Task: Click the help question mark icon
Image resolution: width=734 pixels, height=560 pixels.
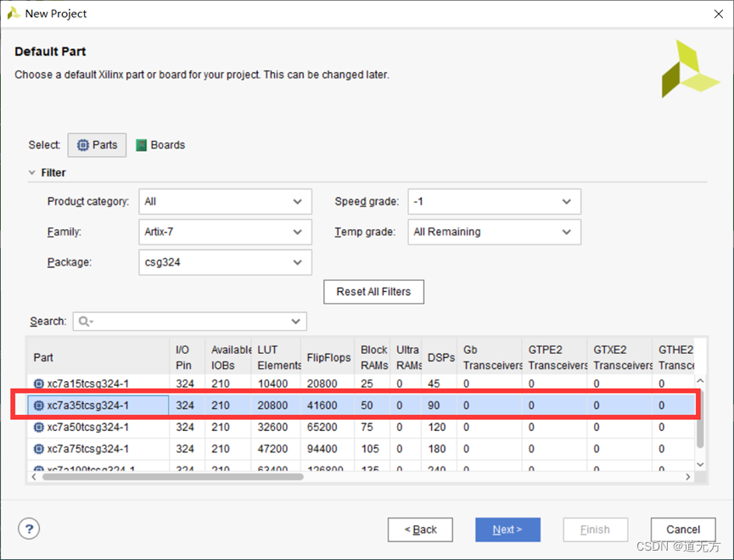Action: [x=29, y=529]
